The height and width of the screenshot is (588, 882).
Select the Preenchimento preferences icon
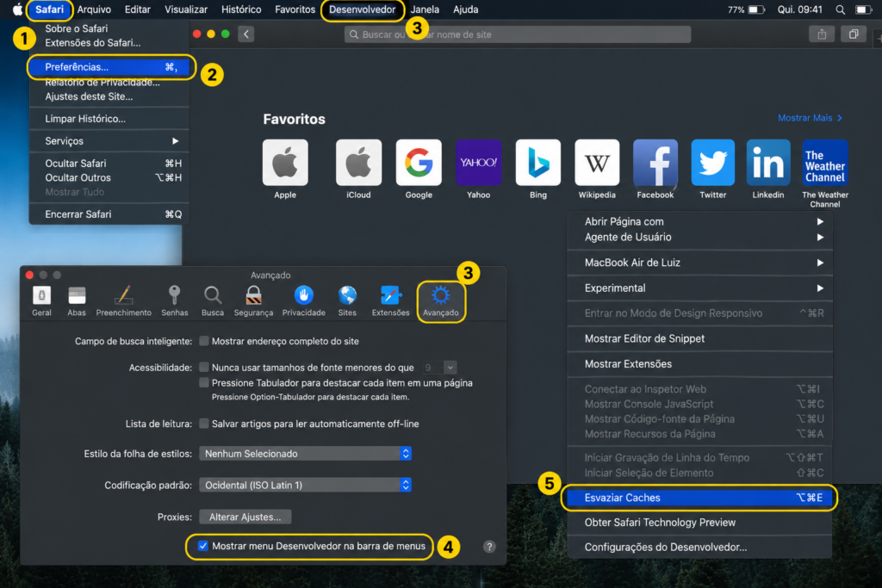[124, 300]
